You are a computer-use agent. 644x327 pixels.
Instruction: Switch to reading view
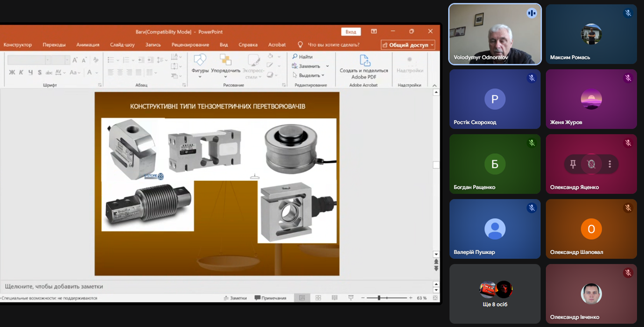tap(335, 298)
